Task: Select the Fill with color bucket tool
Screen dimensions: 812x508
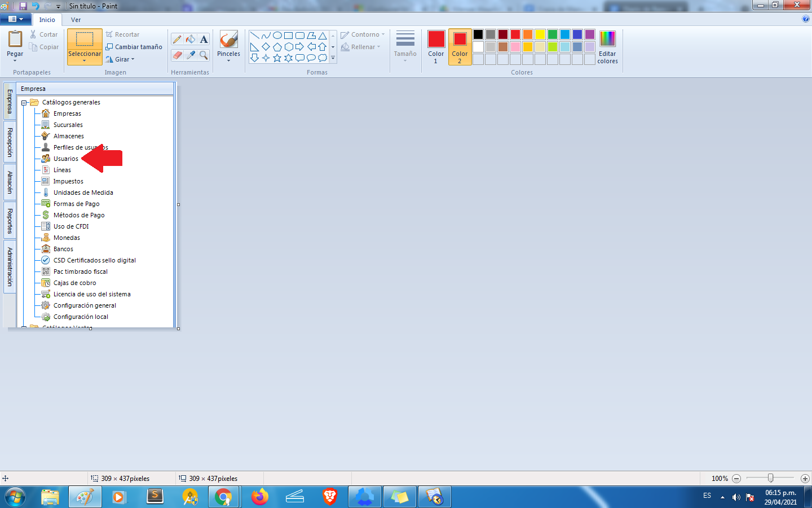Action: tap(191, 40)
